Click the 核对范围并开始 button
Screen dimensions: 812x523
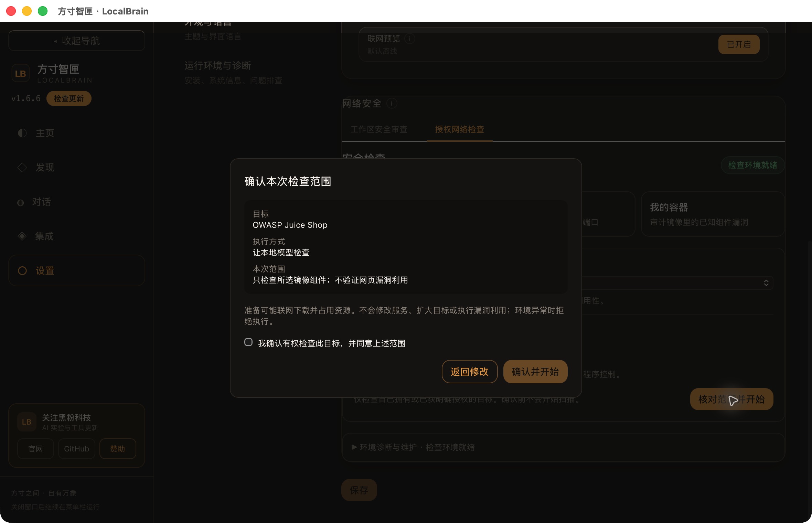pos(731,399)
